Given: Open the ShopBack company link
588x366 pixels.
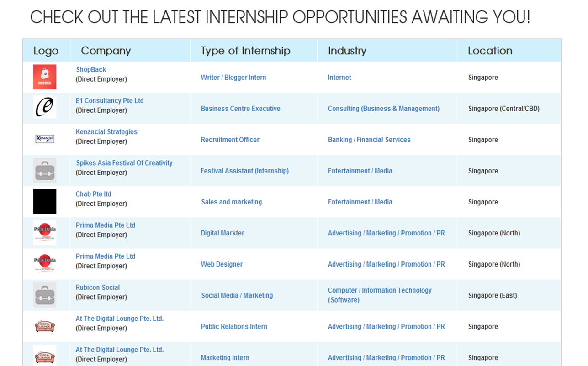Looking at the screenshot, I should click(x=91, y=69).
